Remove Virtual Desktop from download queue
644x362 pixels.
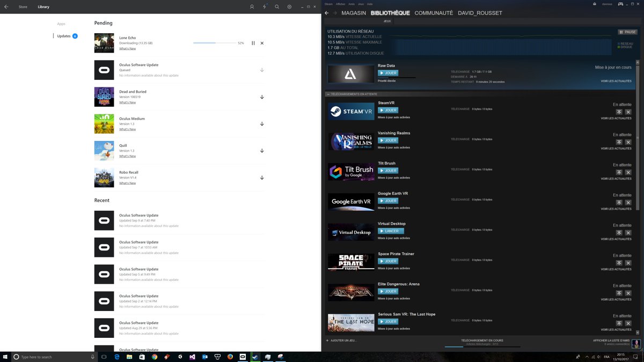(x=628, y=233)
